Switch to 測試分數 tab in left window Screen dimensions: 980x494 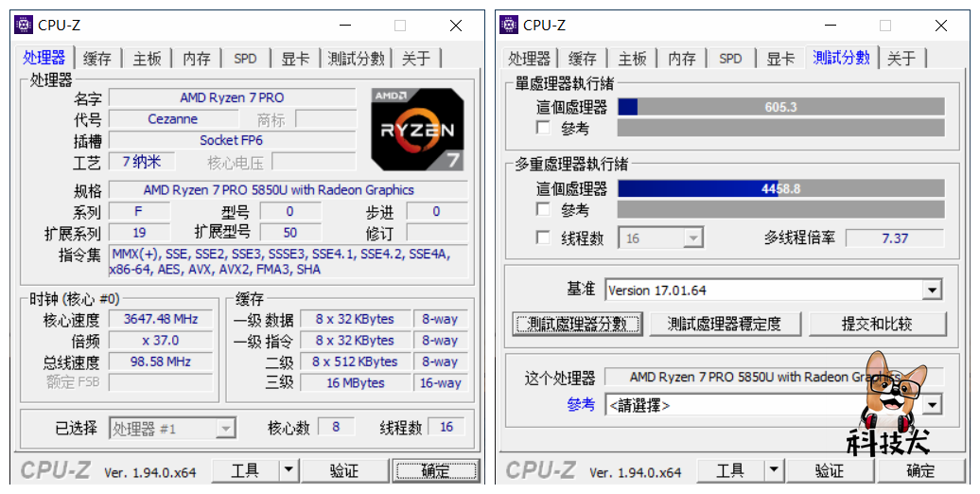(356, 59)
